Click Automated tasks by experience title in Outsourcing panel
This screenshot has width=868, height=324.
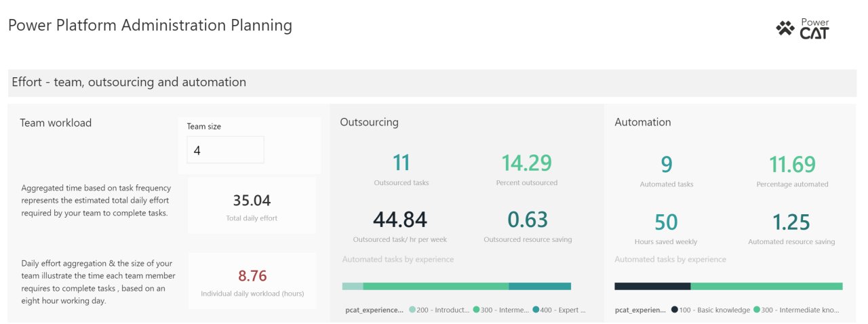pos(398,259)
